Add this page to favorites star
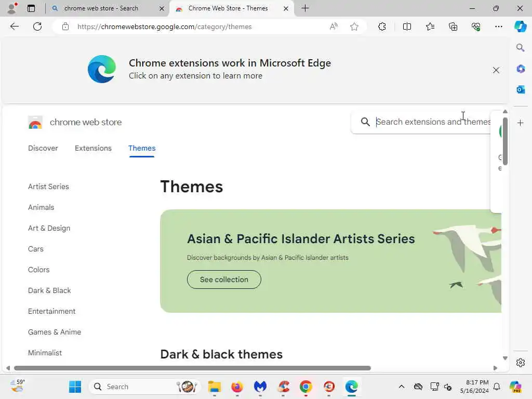 (x=354, y=26)
